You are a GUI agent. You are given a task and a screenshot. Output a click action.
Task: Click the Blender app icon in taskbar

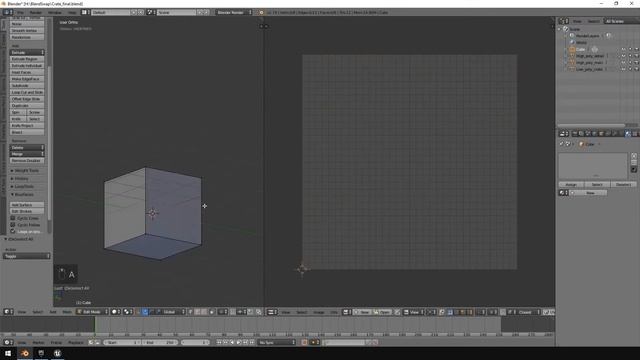pyautogui.click(x=24, y=353)
